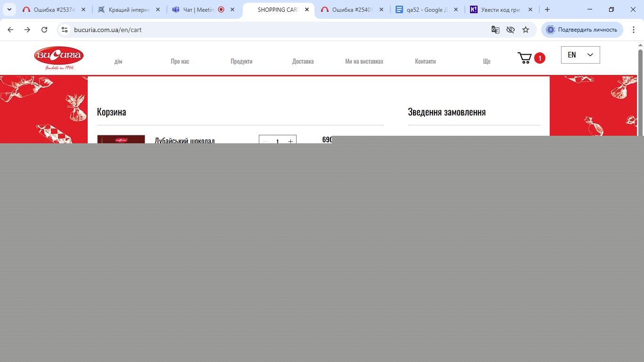Click the tracking protection eye icon
This screenshot has width=644, height=362.
click(x=510, y=30)
